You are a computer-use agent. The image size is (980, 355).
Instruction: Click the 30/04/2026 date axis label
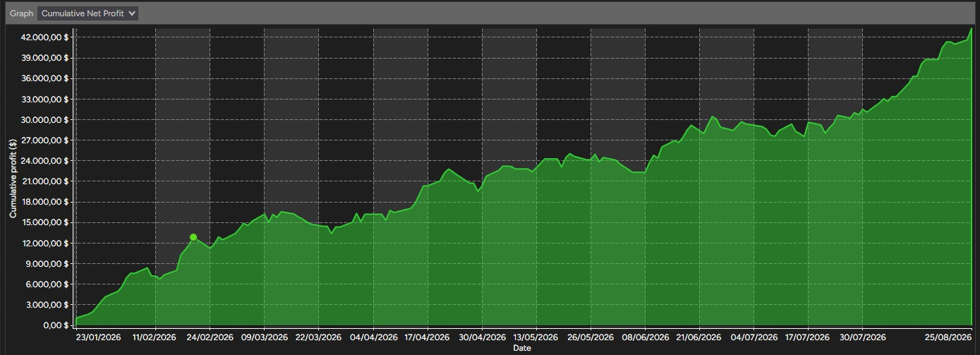[481, 337]
